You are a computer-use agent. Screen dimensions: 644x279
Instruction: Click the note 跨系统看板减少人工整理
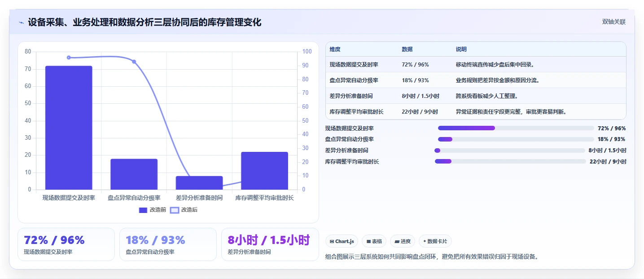(487, 96)
